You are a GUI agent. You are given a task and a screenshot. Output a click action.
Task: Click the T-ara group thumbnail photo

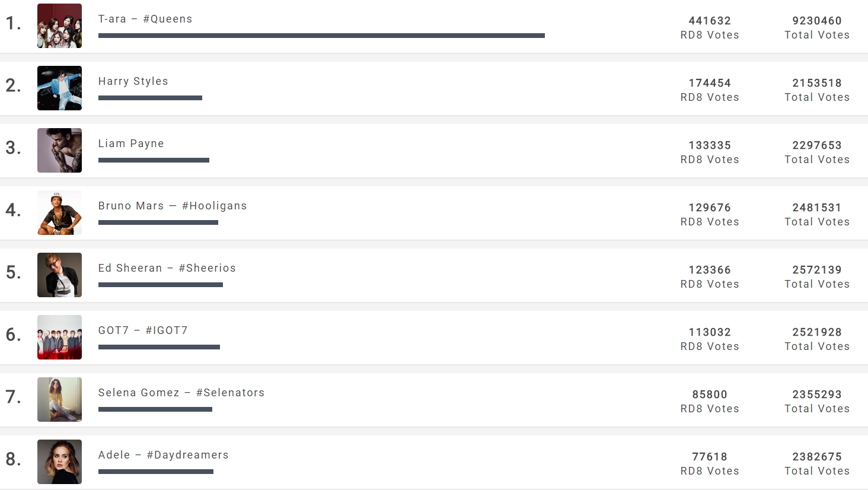pyautogui.click(x=59, y=26)
